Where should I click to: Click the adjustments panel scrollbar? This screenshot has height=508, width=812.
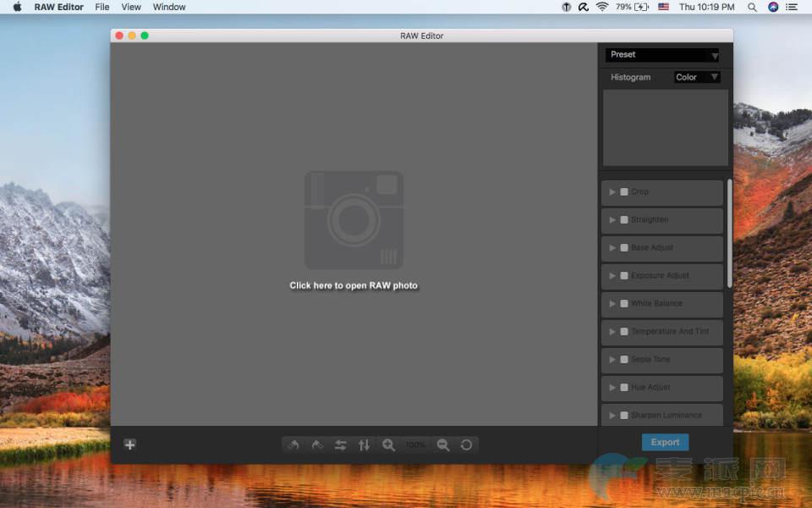729,233
